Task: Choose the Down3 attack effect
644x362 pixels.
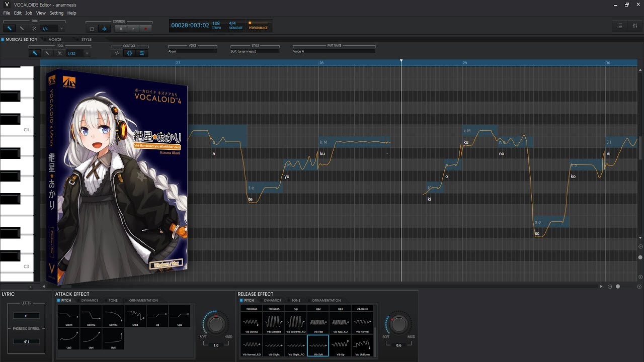Action: pyautogui.click(x=113, y=316)
